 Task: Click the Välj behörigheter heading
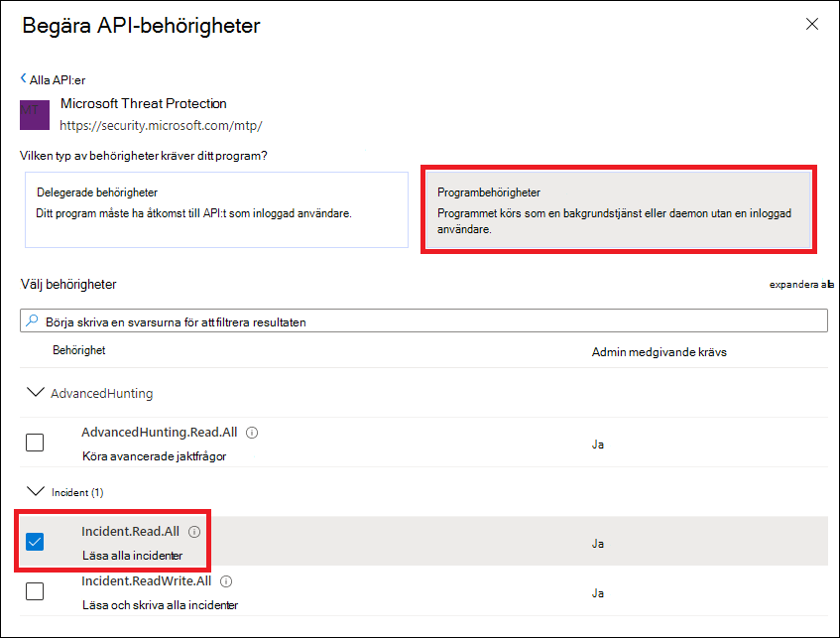click(68, 284)
